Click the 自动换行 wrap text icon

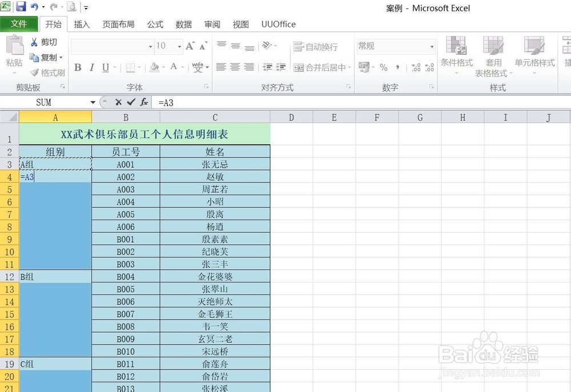(299, 47)
